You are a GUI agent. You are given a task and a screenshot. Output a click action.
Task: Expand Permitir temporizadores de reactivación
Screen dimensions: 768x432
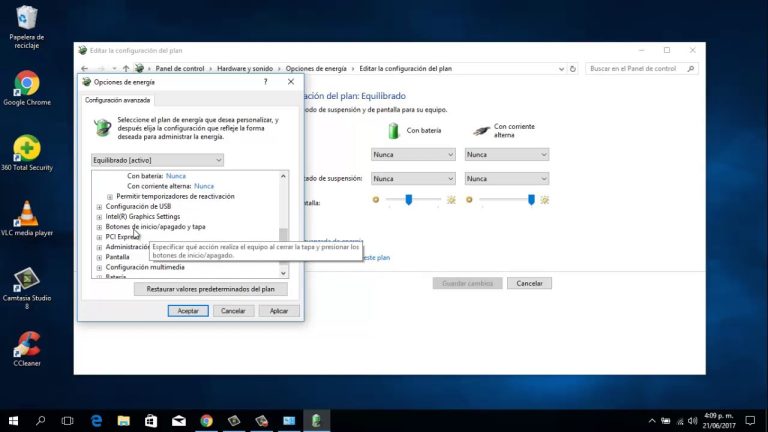[110, 196]
